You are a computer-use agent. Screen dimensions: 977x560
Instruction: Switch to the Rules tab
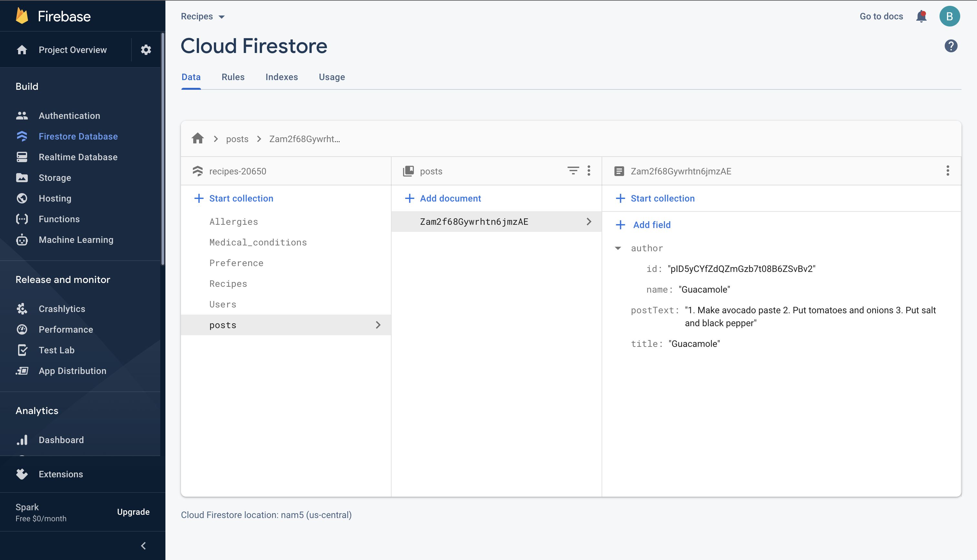click(x=233, y=77)
